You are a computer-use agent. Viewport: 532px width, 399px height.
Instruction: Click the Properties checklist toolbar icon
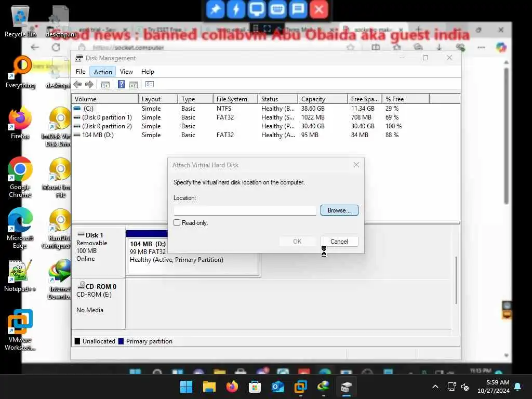(150, 84)
